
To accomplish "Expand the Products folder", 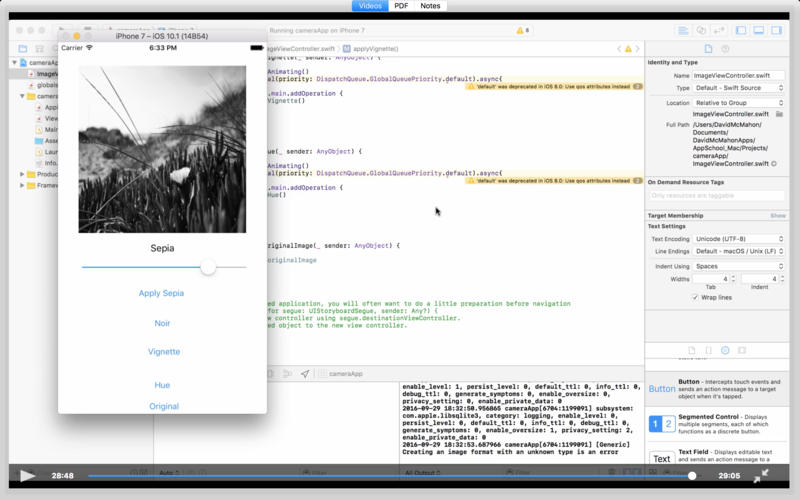I will pyautogui.click(x=22, y=174).
